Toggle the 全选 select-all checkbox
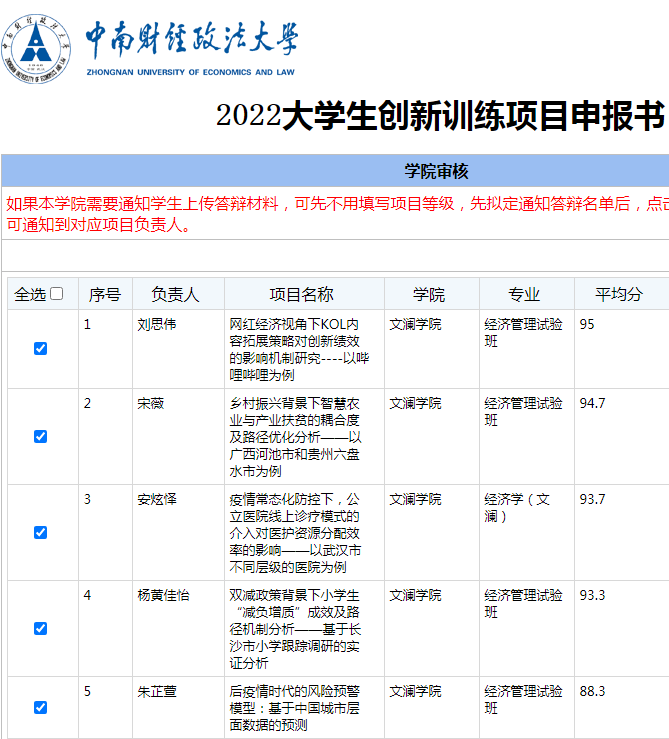This screenshot has width=669, height=739. coord(57,294)
